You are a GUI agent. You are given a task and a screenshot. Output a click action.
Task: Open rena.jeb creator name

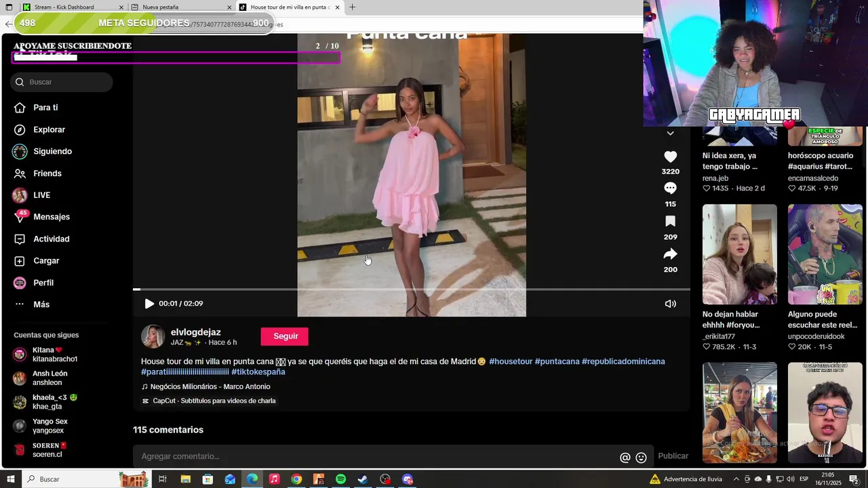[x=715, y=178]
